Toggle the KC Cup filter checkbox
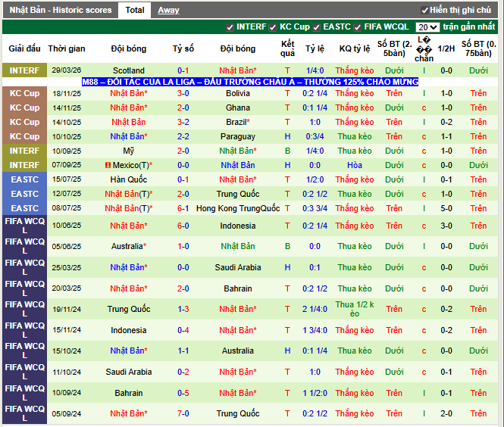This screenshot has height=427, width=504. click(273, 27)
